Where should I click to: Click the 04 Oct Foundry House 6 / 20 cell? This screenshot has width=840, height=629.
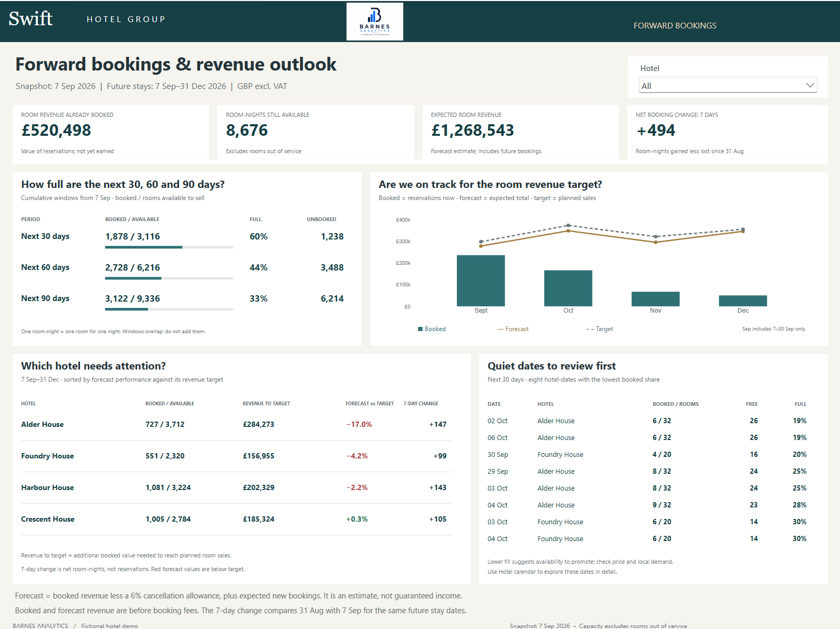point(662,538)
